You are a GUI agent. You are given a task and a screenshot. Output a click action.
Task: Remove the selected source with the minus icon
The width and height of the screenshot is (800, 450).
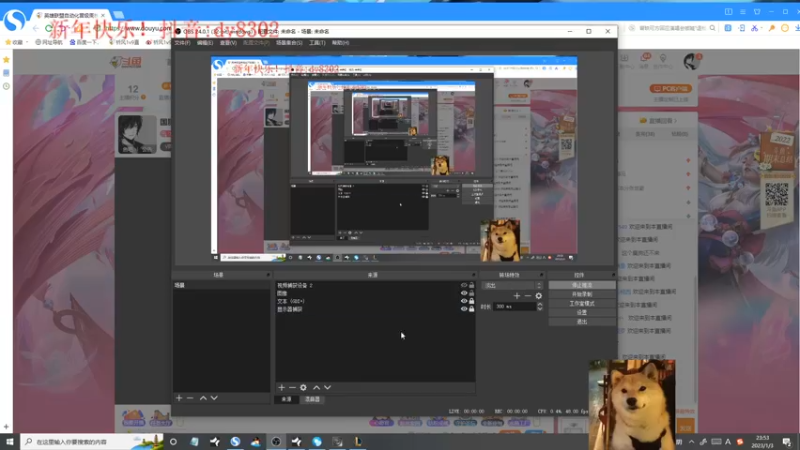292,388
